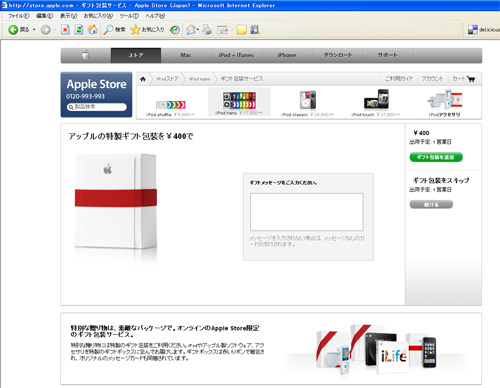The height and width of the screenshot is (388, 500).
Task: Print page with printer icon
Action: [x=207, y=30]
